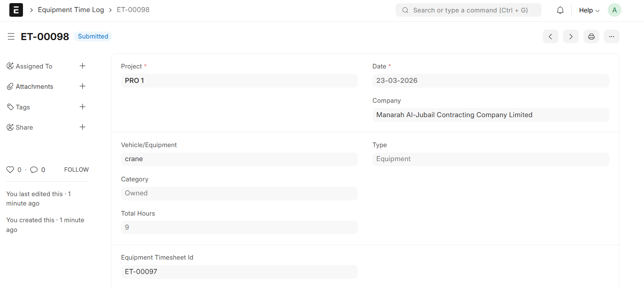The height and width of the screenshot is (288, 644).
Task: Toggle the sidebar hamburger menu
Action: click(11, 37)
